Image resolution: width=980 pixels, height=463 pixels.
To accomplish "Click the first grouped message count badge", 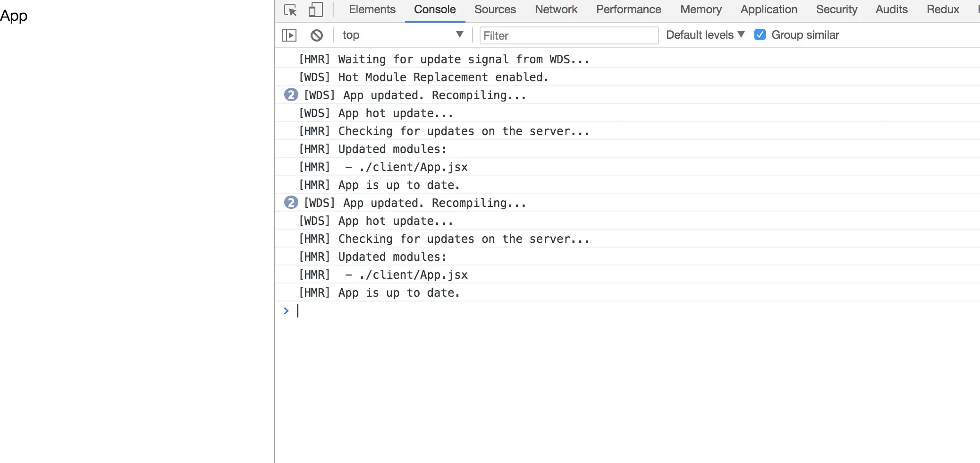I will tap(291, 95).
